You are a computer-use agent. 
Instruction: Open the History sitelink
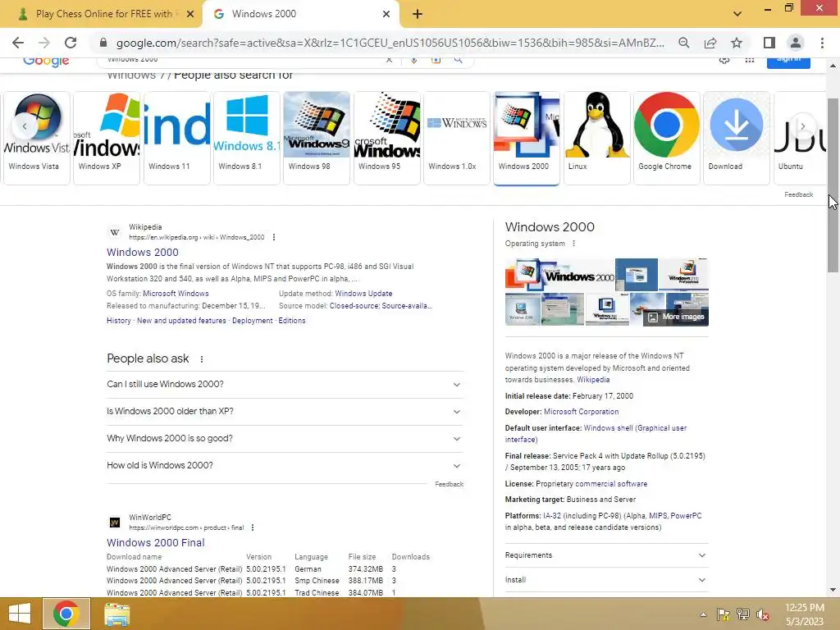pos(119,321)
